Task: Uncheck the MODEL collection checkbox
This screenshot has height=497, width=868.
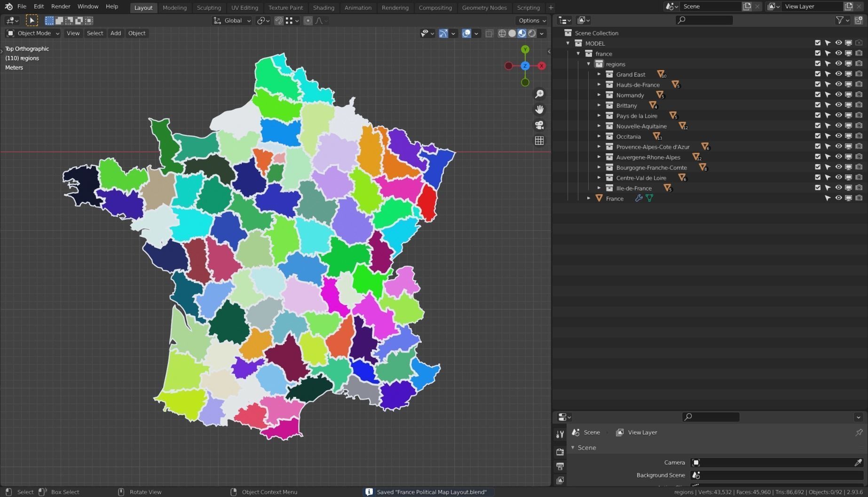Action: (x=818, y=43)
